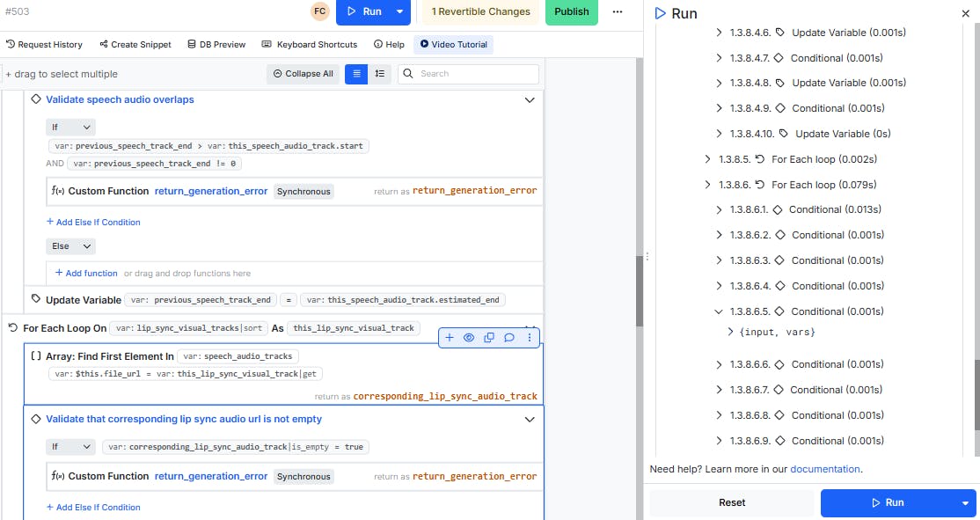Collapse step 1.3.8.6.5. Conditional
This screenshot has width=980, height=520.
point(719,311)
